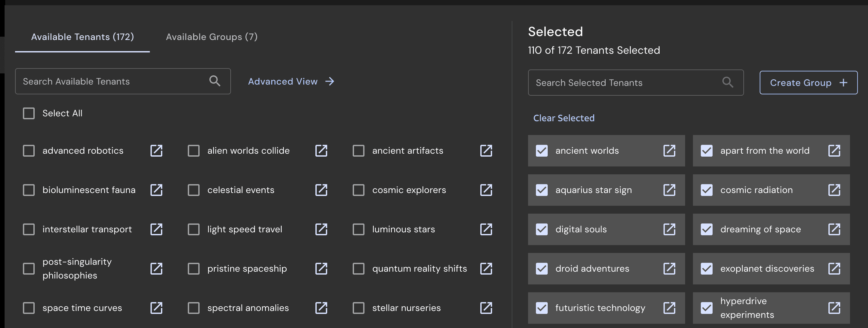The width and height of the screenshot is (868, 328).
Task: Open "exoplanet discoveries" in new view
Action: click(834, 269)
